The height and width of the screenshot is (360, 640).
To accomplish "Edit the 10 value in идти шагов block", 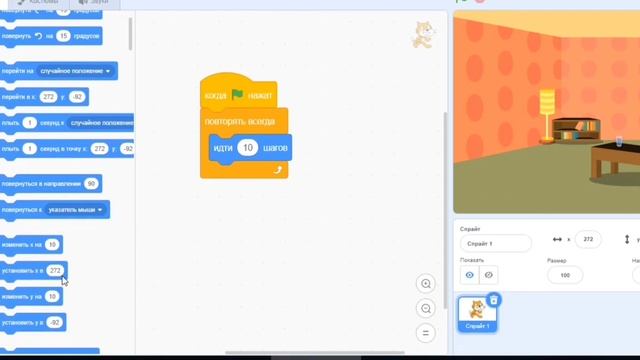I will [248, 148].
